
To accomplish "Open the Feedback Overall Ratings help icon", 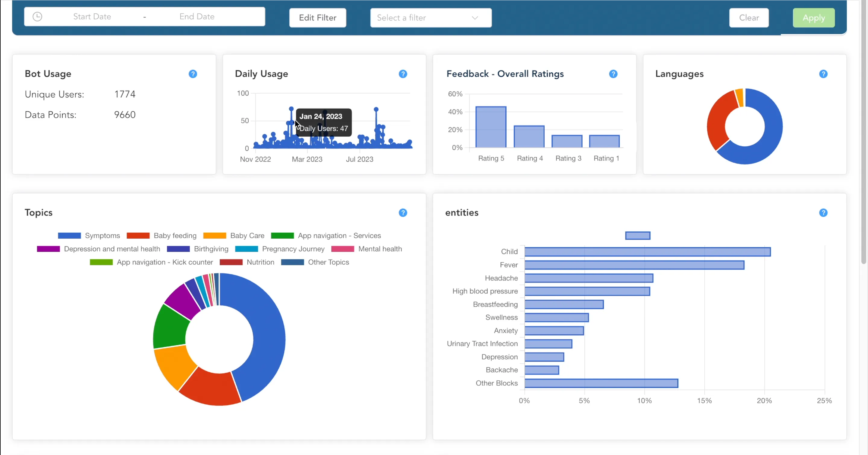I will 613,74.
